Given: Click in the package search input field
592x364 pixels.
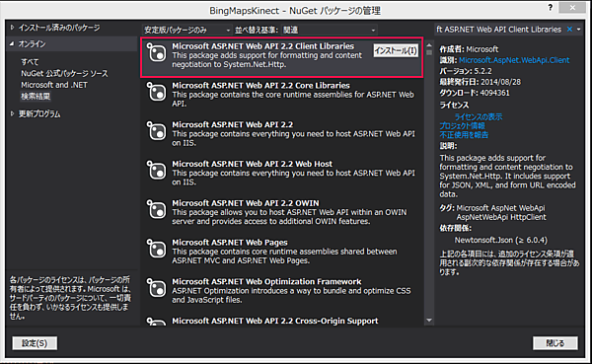Looking at the screenshot, I should tap(500, 30).
